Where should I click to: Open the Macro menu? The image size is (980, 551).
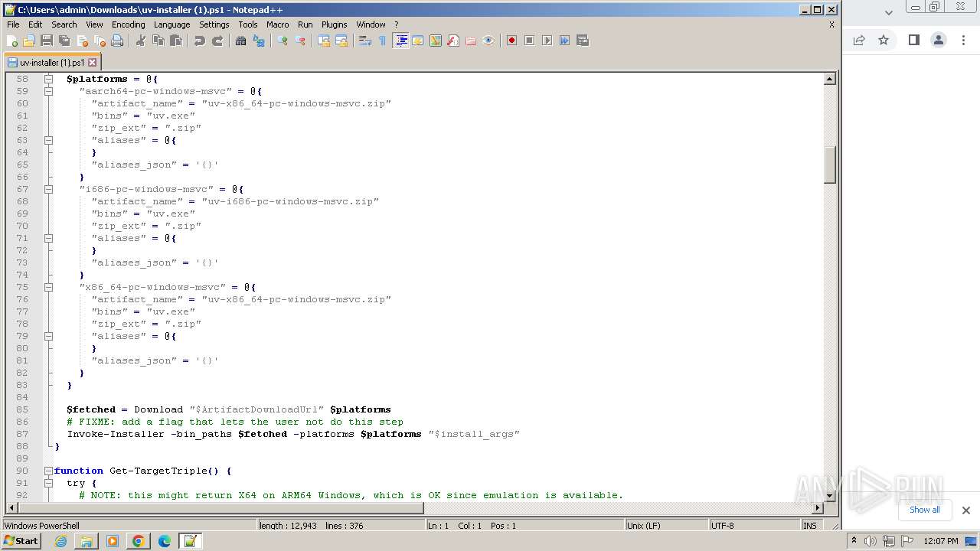pyautogui.click(x=277, y=24)
